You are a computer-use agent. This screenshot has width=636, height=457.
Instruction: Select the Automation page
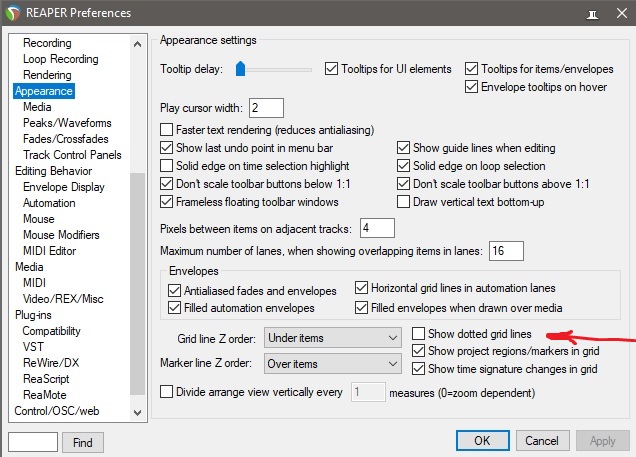coord(49,203)
